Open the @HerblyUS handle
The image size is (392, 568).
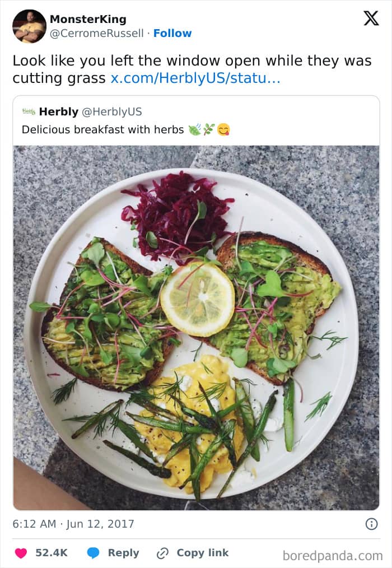coord(112,111)
